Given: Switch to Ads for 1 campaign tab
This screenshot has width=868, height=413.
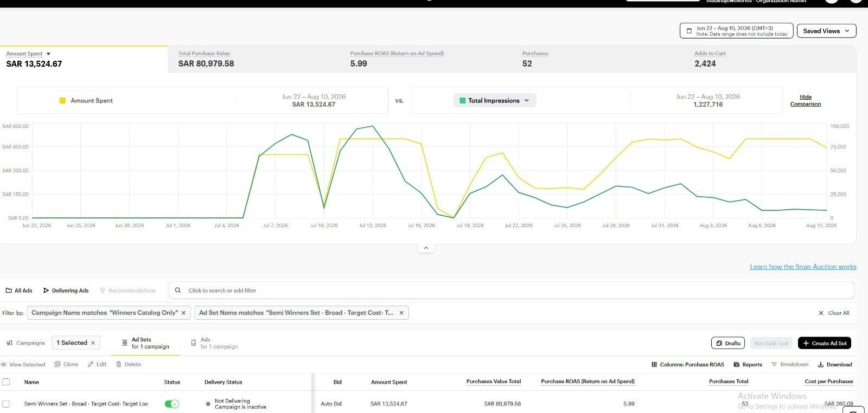Looking at the screenshot, I should [214, 343].
